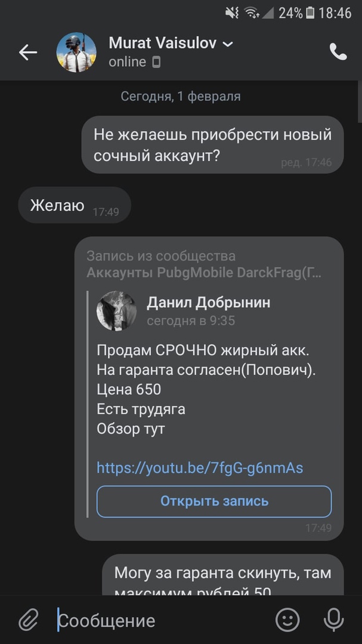
Task: Select the Желаю message bubble
Action: click(x=75, y=206)
